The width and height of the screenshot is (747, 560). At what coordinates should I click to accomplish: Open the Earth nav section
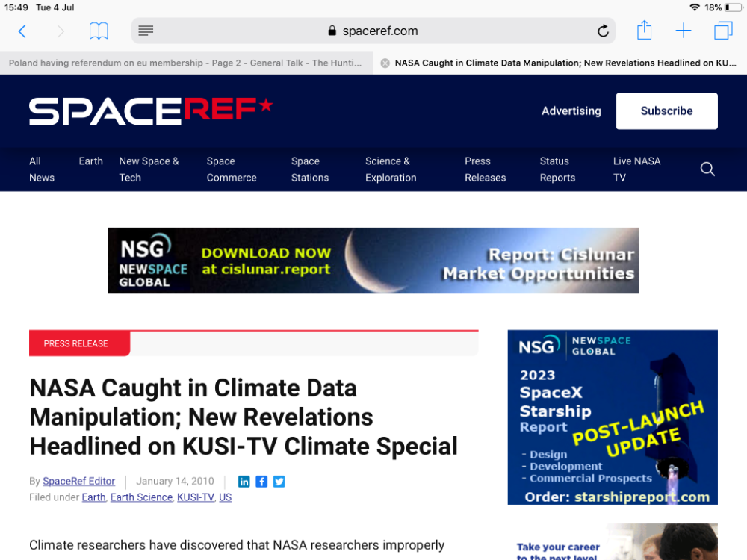[x=90, y=161]
